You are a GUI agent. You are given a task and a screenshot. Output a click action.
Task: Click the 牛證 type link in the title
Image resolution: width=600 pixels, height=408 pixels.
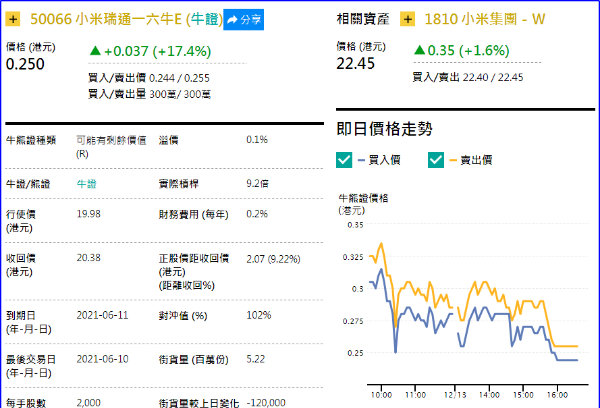click(x=206, y=19)
